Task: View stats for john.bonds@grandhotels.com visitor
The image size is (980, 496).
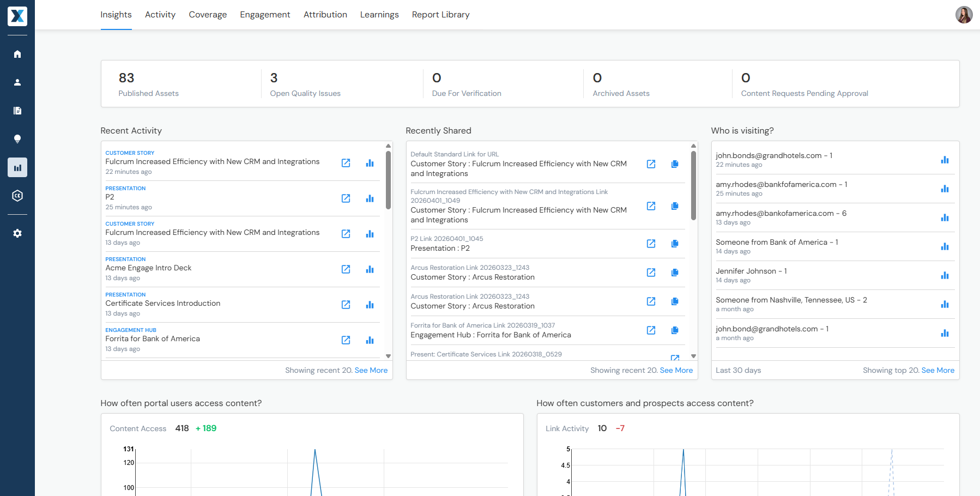Action: 945,160
